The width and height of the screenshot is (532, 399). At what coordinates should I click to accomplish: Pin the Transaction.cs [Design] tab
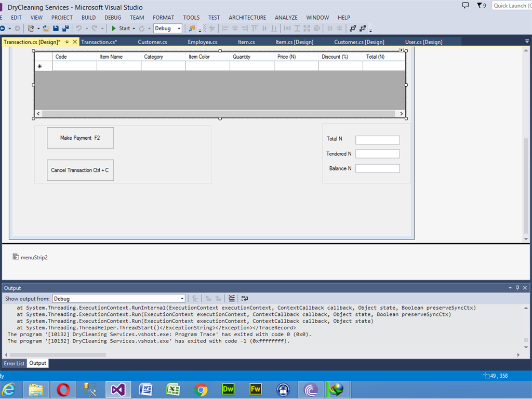[66, 42]
